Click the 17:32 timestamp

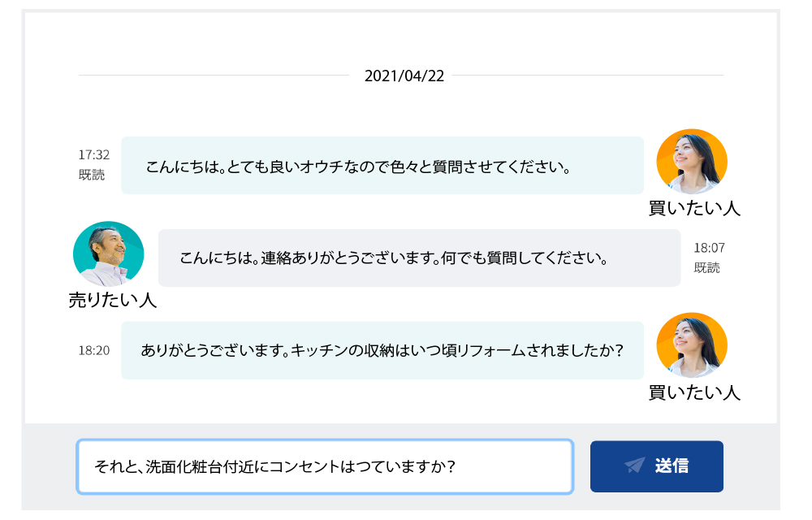point(94,154)
